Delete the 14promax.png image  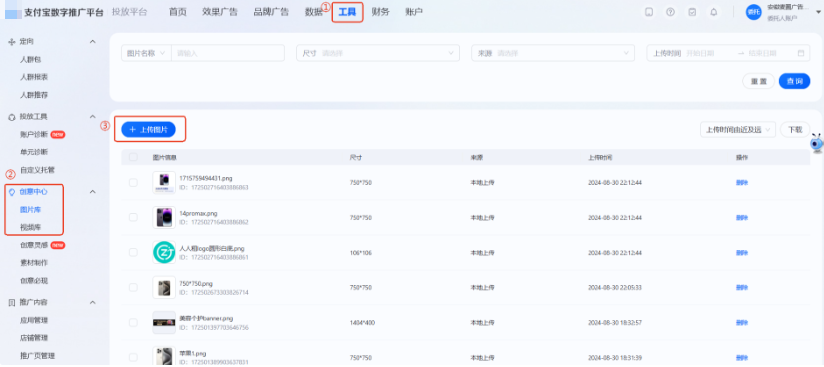[x=742, y=217]
